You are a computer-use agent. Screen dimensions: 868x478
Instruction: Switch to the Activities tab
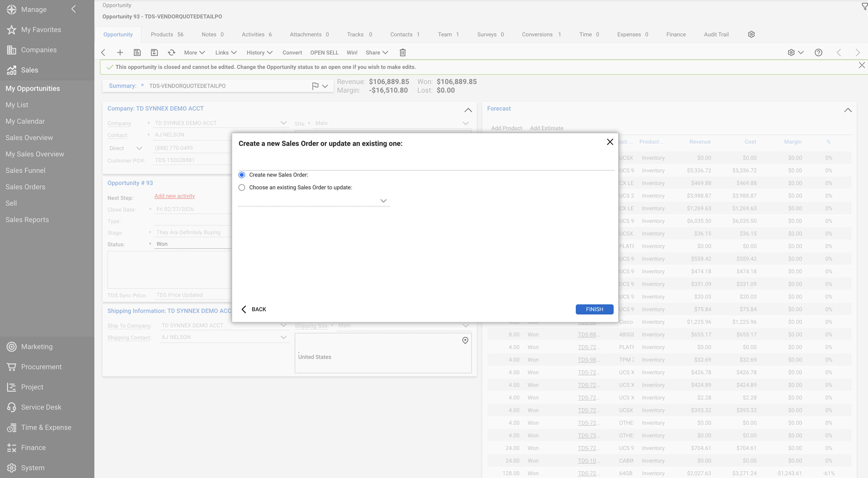click(x=257, y=34)
